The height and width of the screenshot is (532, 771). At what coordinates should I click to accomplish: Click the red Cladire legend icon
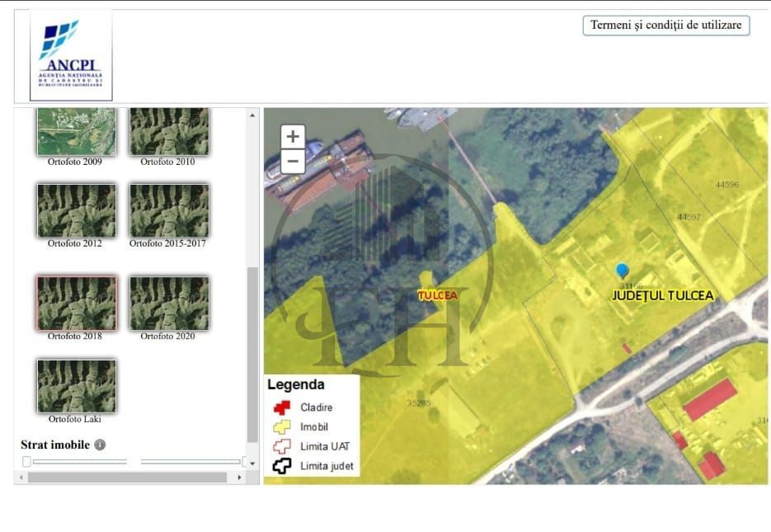282,407
